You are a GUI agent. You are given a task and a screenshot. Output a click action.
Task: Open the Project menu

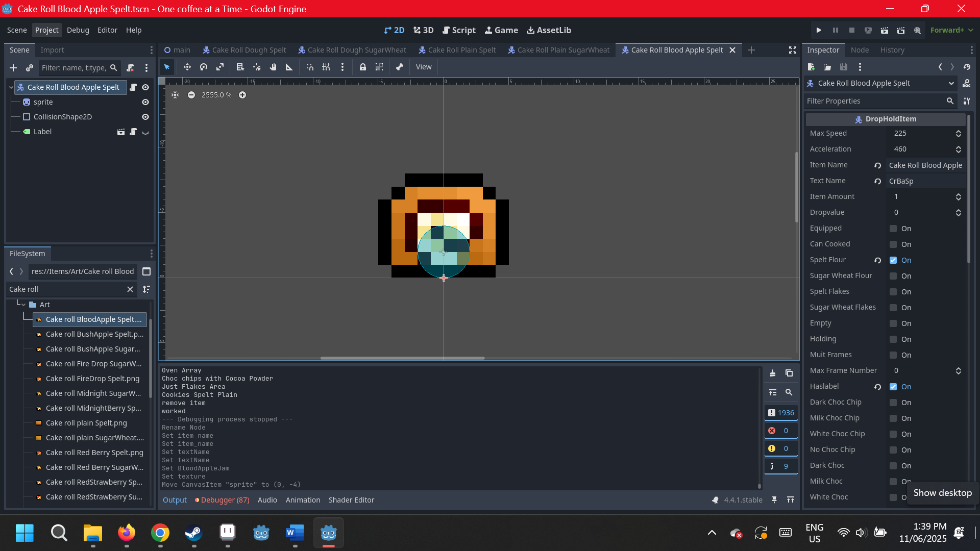[46, 30]
